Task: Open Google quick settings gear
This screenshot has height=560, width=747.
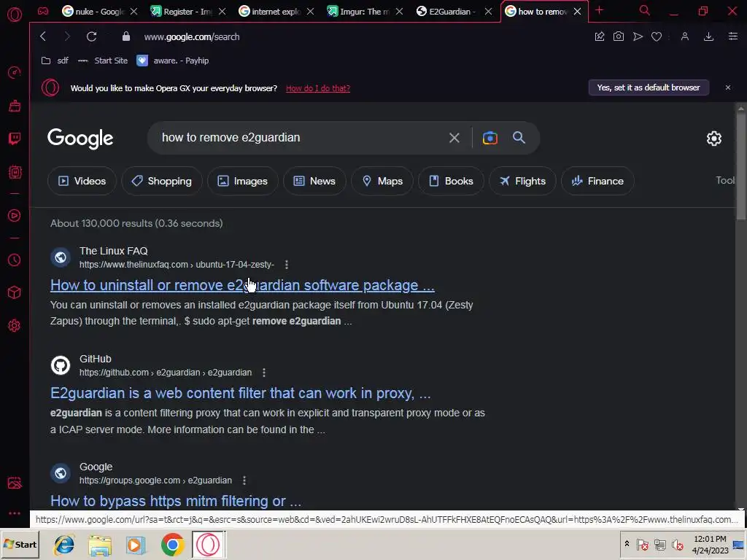Action: point(713,138)
